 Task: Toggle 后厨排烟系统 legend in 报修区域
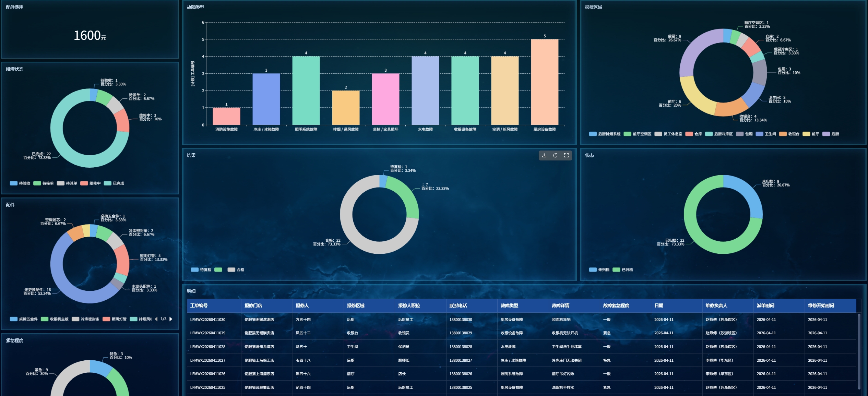pyautogui.click(x=605, y=134)
